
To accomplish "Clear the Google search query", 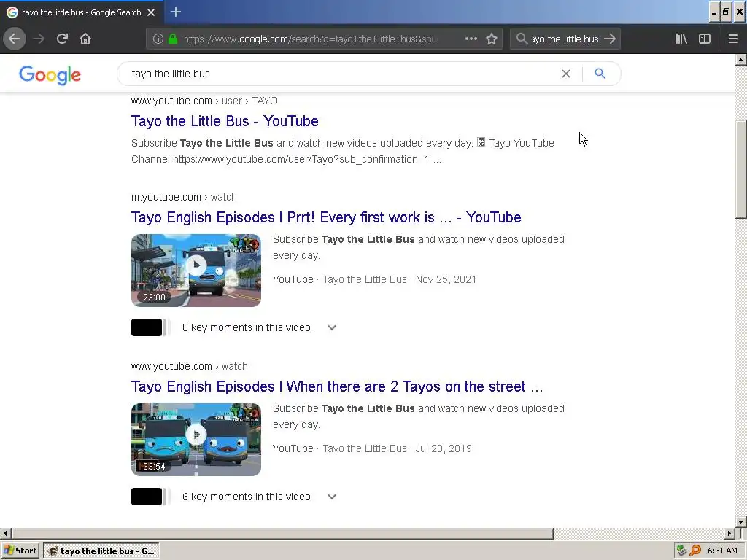I will (566, 74).
